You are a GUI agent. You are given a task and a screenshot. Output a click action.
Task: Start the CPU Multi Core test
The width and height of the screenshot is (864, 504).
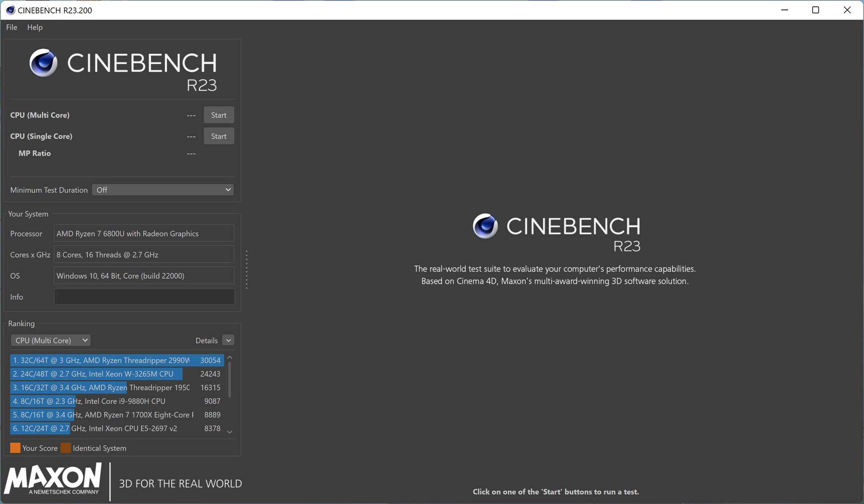click(x=219, y=115)
